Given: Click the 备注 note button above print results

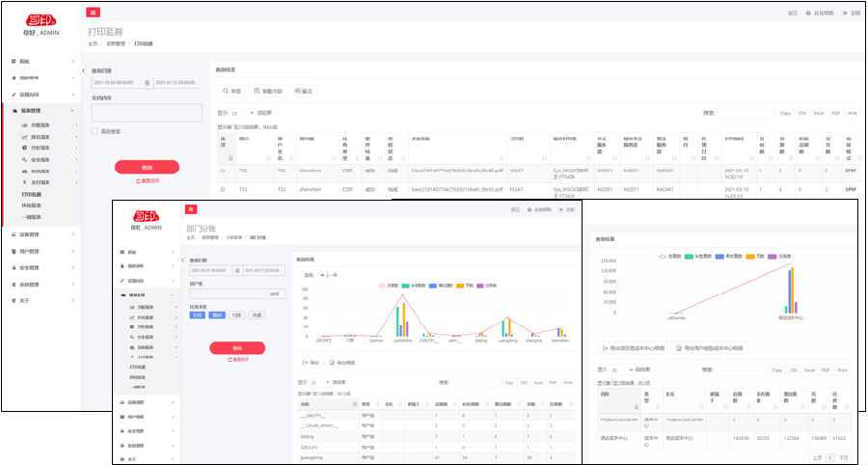Looking at the screenshot, I should pos(304,91).
